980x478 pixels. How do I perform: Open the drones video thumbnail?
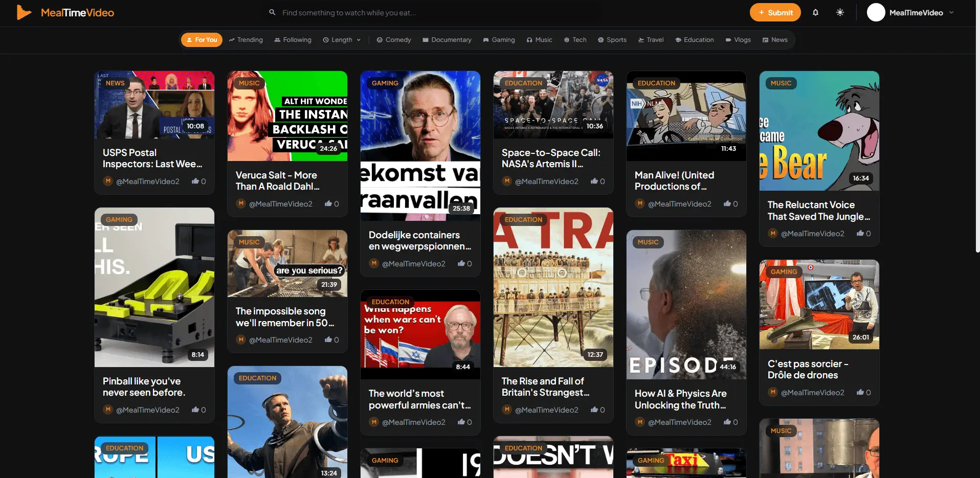(819, 305)
